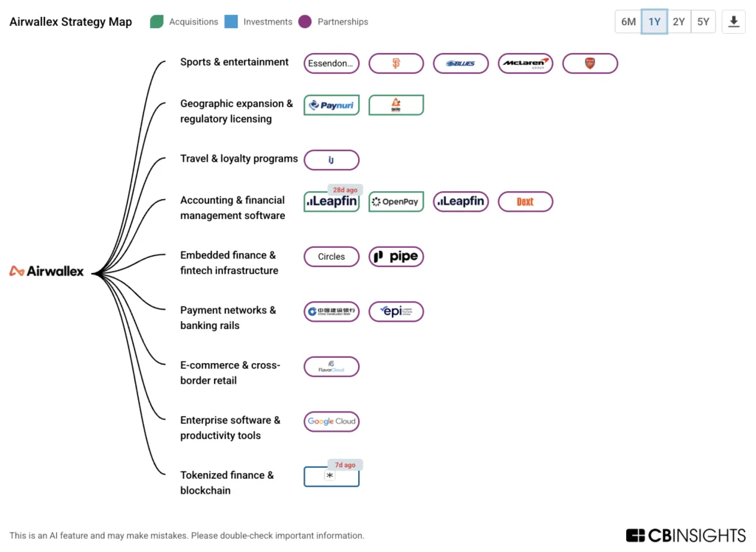Click the pipe logo partnership chip
Screen dimensions: 756x552
pos(396,257)
